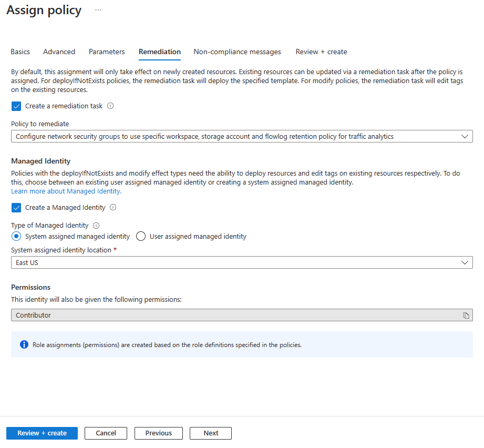Open the Review + create tab
This screenshot has height=448, width=484.
(x=321, y=52)
